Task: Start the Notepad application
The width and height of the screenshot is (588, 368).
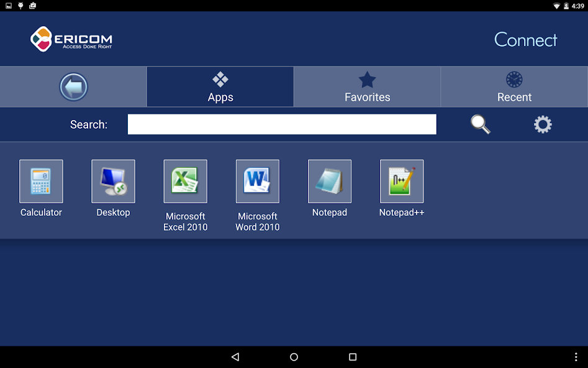Action: (329, 182)
